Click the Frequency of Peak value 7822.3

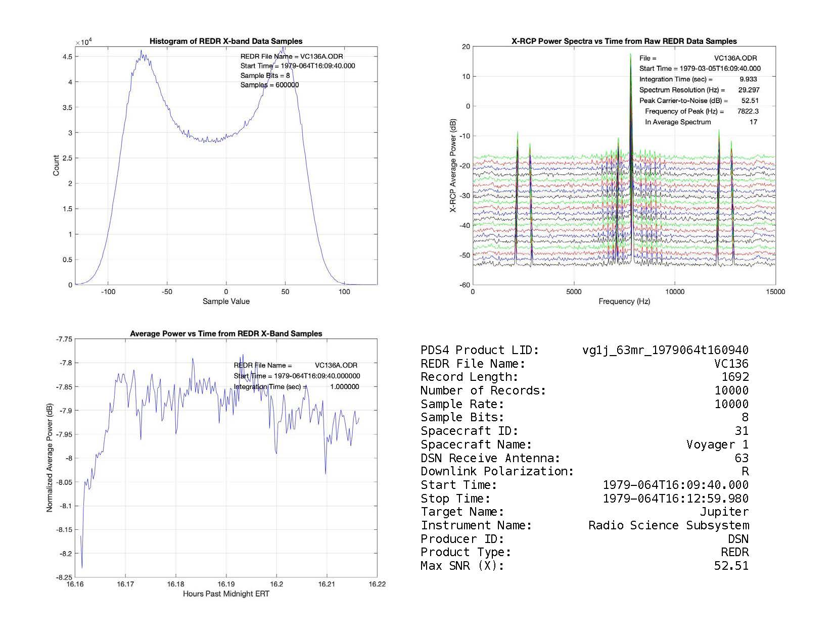coord(748,112)
